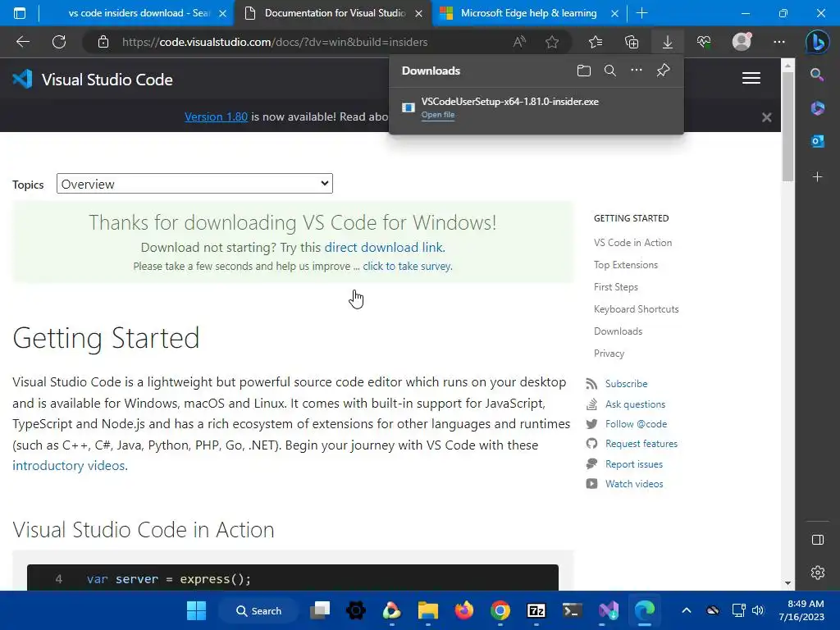Add this page to favorites star
The height and width of the screenshot is (630, 840).
[552, 42]
